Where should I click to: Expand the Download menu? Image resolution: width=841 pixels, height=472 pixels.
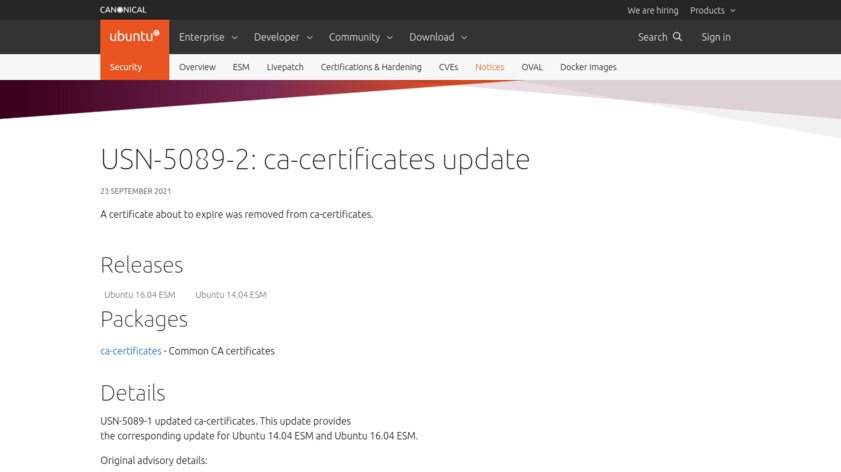pyautogui.click(x=438, y=37)
